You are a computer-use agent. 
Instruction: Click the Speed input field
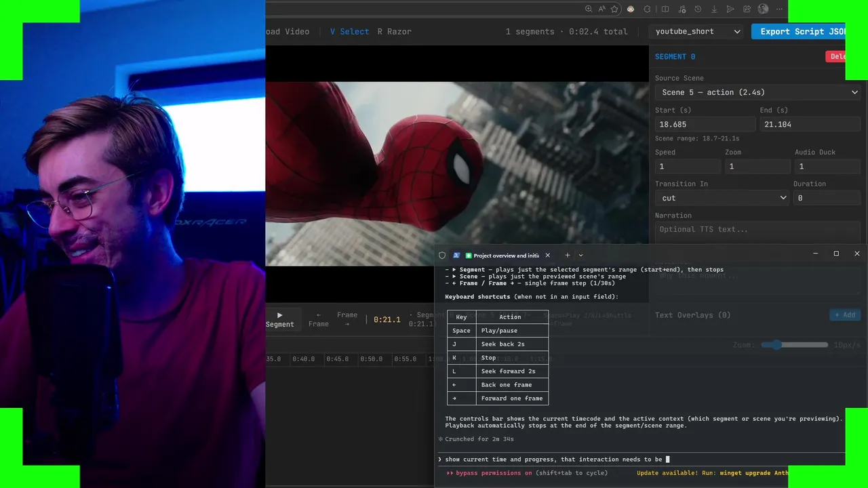coord(688,166)
